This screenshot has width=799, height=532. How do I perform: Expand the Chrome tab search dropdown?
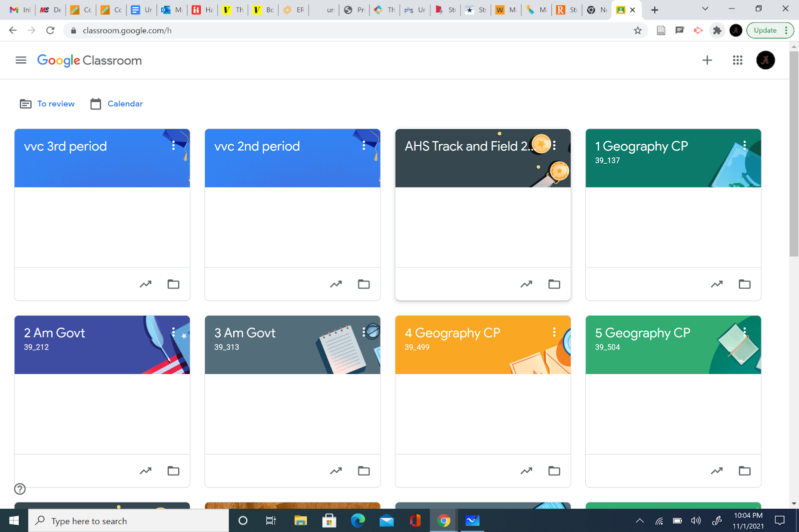(x=705, y=9)
